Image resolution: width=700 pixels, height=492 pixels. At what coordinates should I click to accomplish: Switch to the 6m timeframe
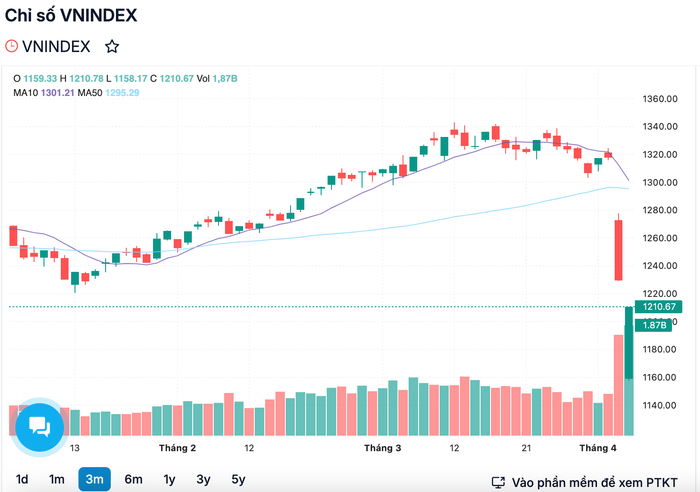[x=133, y=479]
